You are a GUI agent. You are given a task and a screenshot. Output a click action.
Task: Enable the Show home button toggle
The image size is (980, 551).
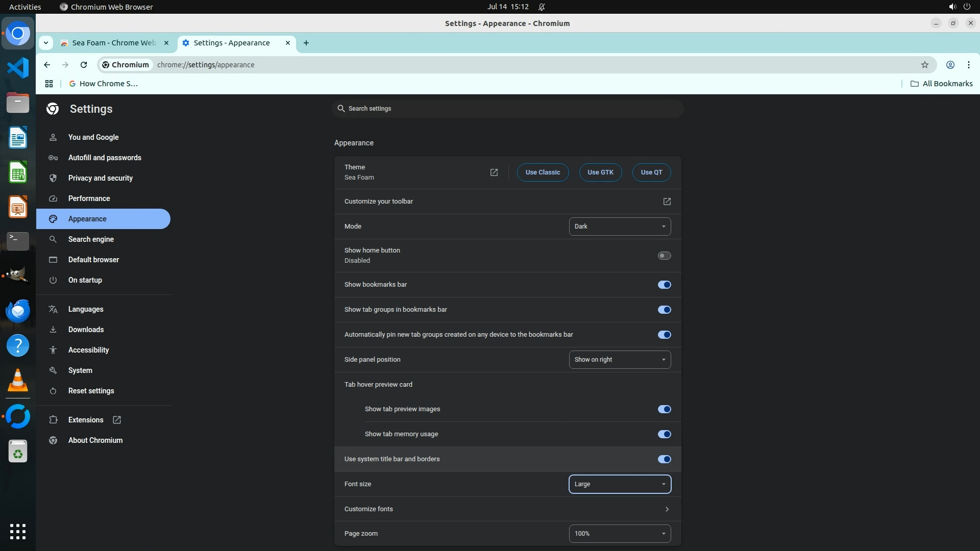click(664, 256)
